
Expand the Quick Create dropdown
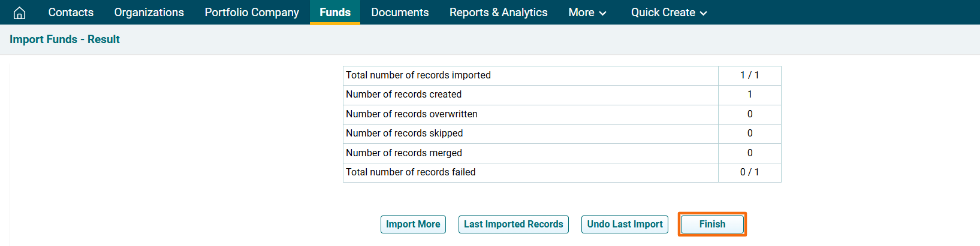pyautogui.click(x=668, y=13)
